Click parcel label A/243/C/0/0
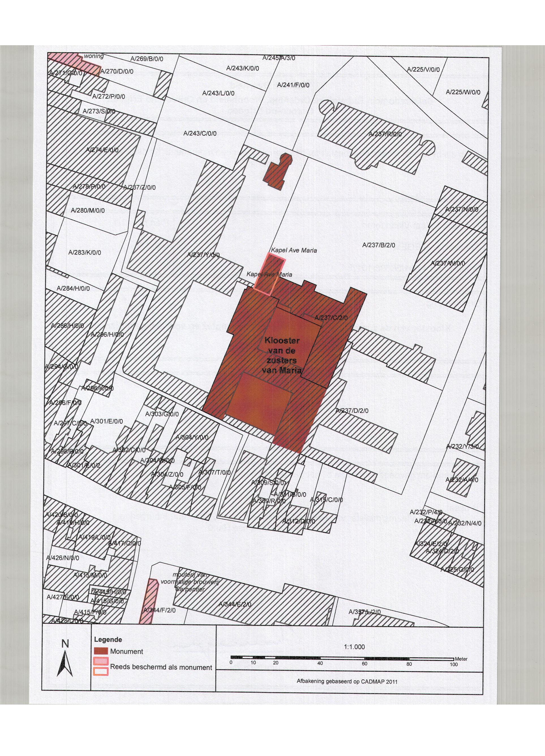 [200, 134]
